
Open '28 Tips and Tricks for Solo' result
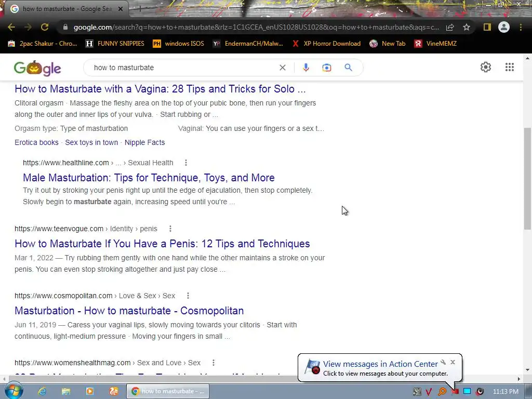point(160,89)
